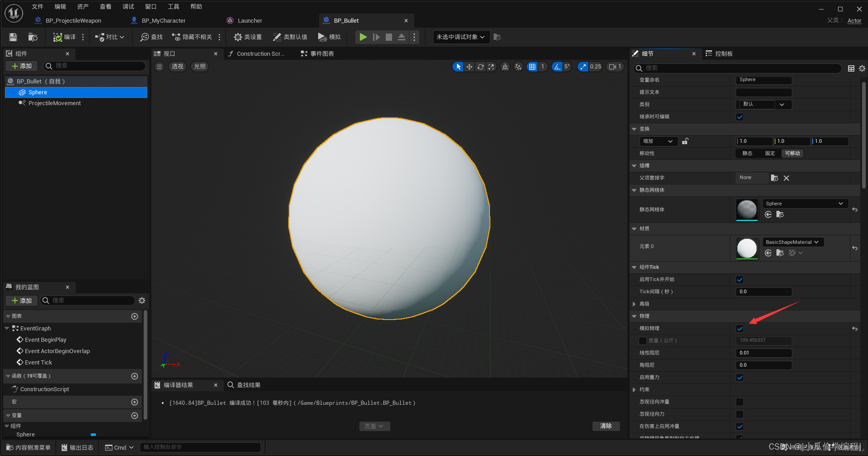Open the File menu
The height and width of the screenshot is (456, 868).
pyautogui.click(x=38, y=7)
